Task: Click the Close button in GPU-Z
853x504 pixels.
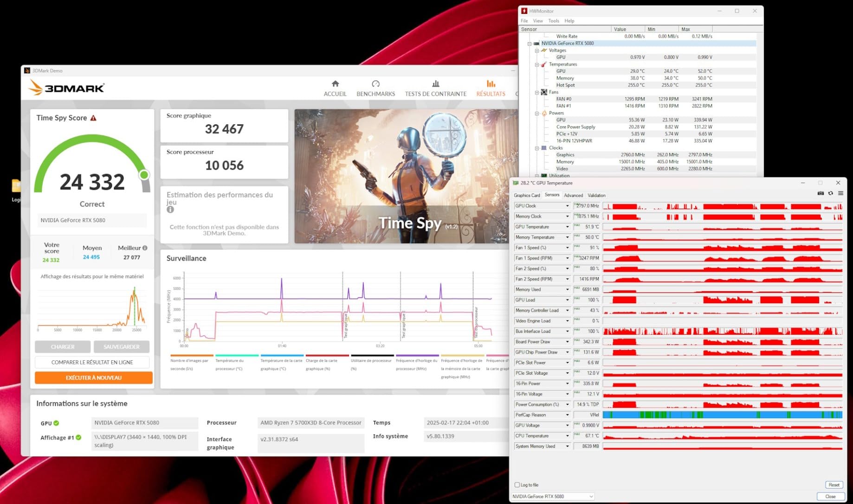Action: tap(830, 497)
